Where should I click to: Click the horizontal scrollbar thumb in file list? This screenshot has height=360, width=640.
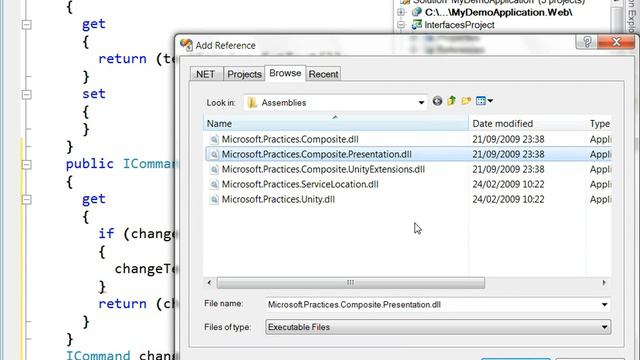(351, 283)
